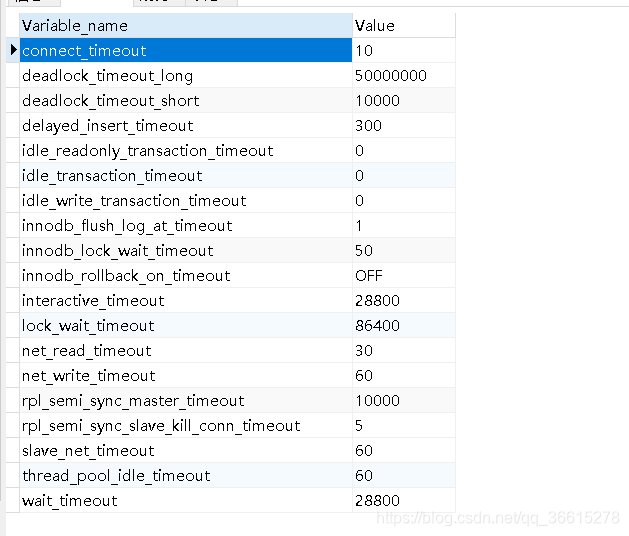Select innodb_rollback_on_timeout cell
Viewport: 629px width, 536px height.
click(186, 276)
